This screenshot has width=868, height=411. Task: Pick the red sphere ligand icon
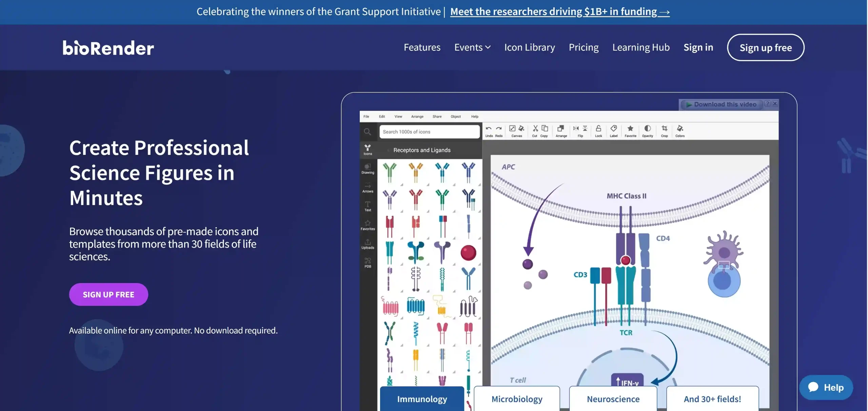468,253
